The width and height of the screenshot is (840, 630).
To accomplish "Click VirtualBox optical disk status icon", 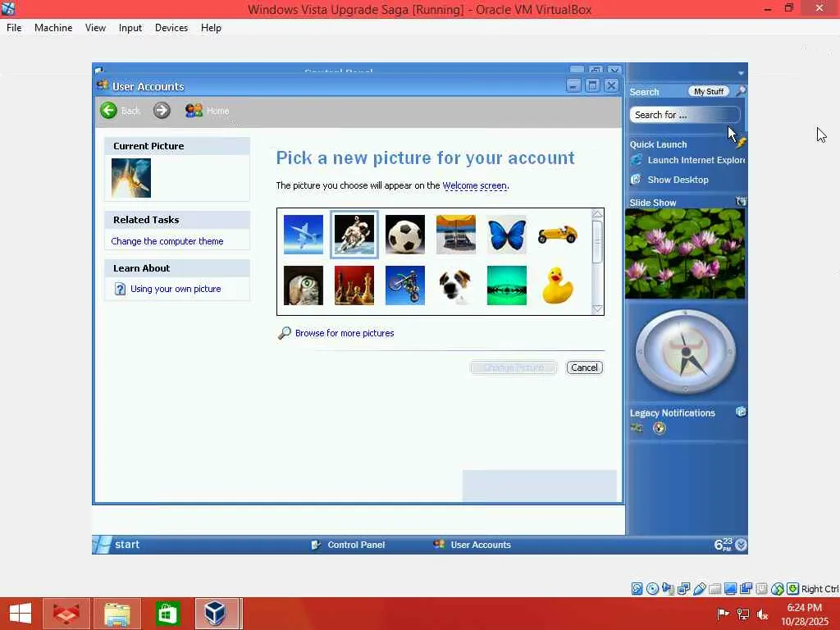I will (652, 589).
